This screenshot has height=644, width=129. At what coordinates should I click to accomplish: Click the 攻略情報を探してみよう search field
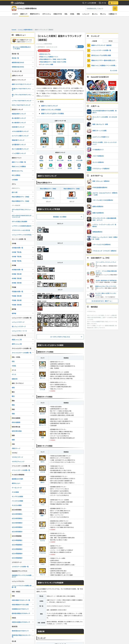[x=98, y=8]
